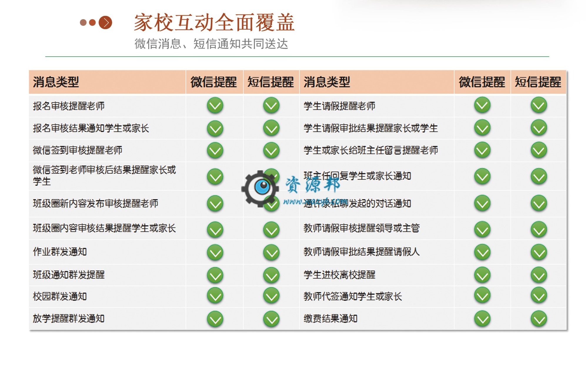
Task: Click the label 教师请假审批结果提醒请假人
Action: click(x=362, y=252)
